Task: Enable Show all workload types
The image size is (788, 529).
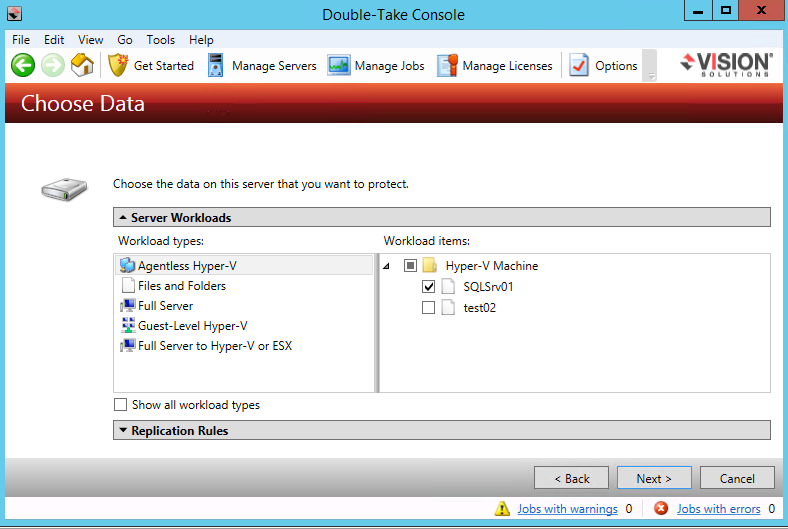Action: click(x=120, y=404)
